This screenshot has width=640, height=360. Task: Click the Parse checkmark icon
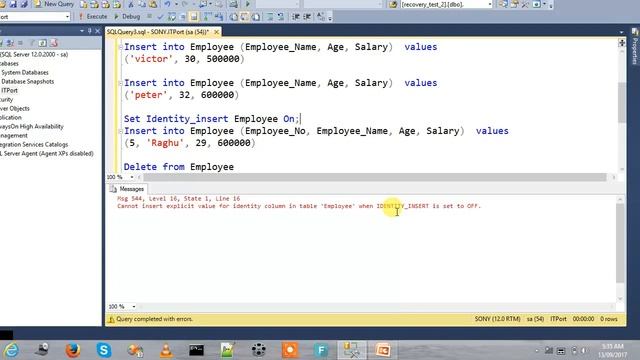(160, 17)
